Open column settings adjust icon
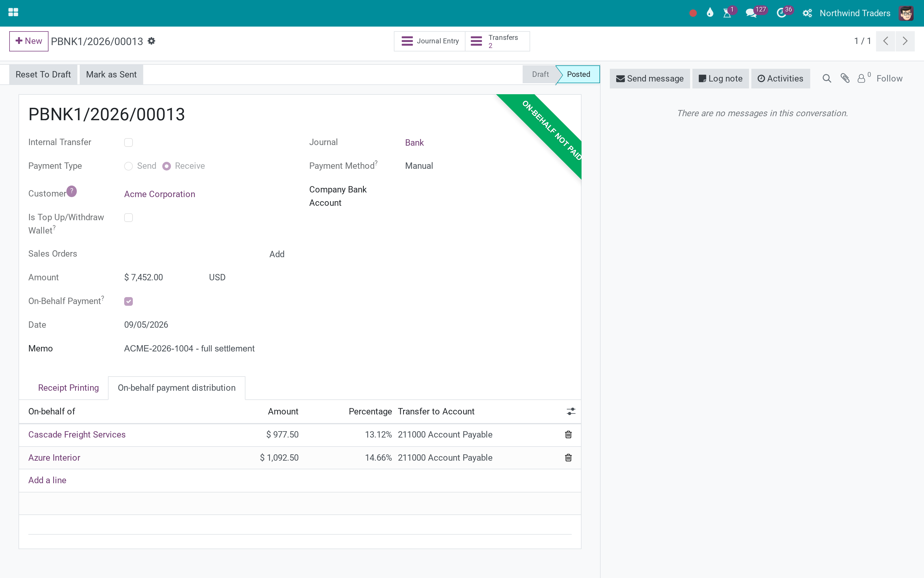Image resolution: width=924 pixels, height=578 pixels. click(571, 411)
